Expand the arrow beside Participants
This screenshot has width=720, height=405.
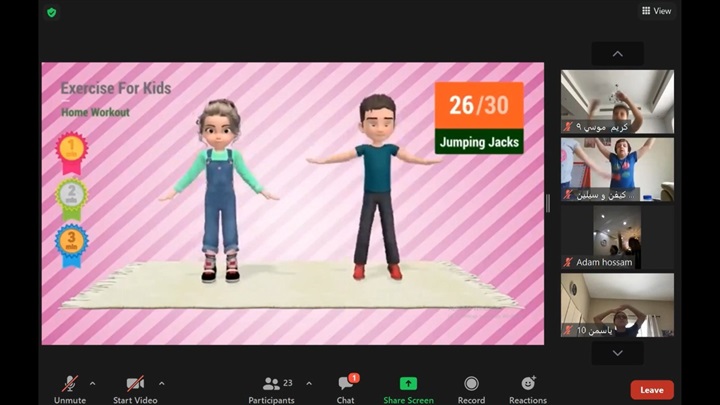pos(308,383)
